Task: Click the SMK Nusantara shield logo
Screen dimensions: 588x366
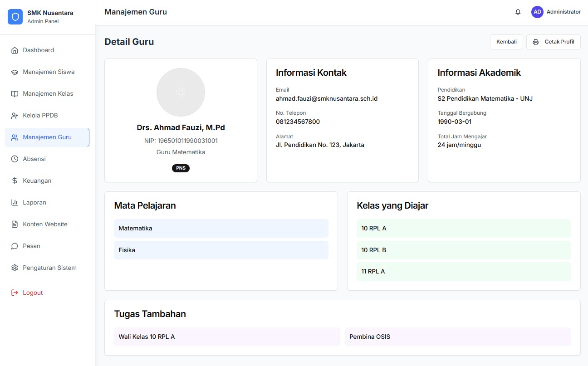Action: point(15,17)
